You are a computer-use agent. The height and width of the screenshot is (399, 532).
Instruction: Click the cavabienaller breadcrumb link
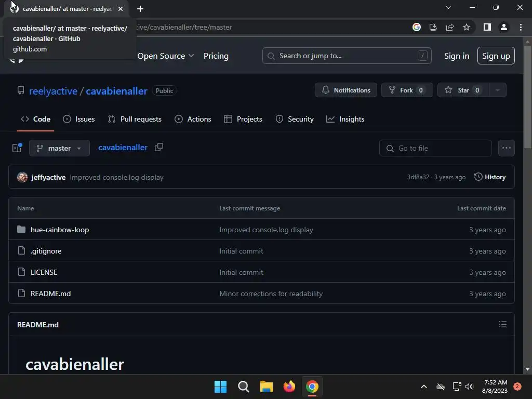tap(123, 148)
